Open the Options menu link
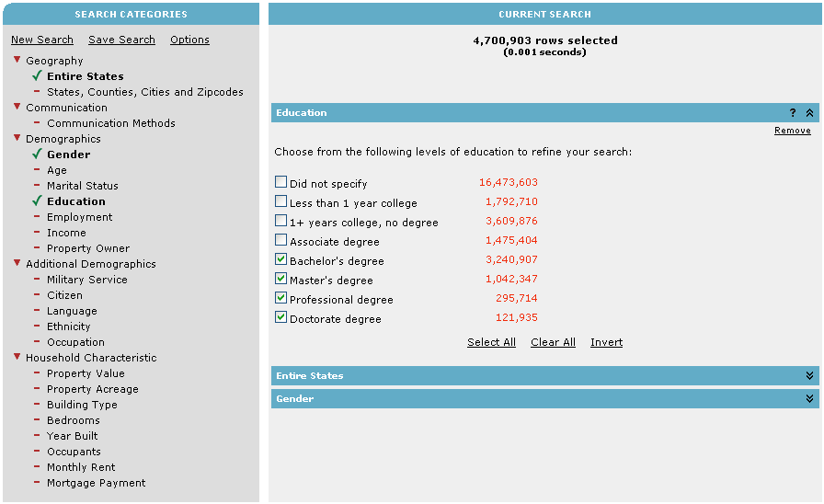 189,40
